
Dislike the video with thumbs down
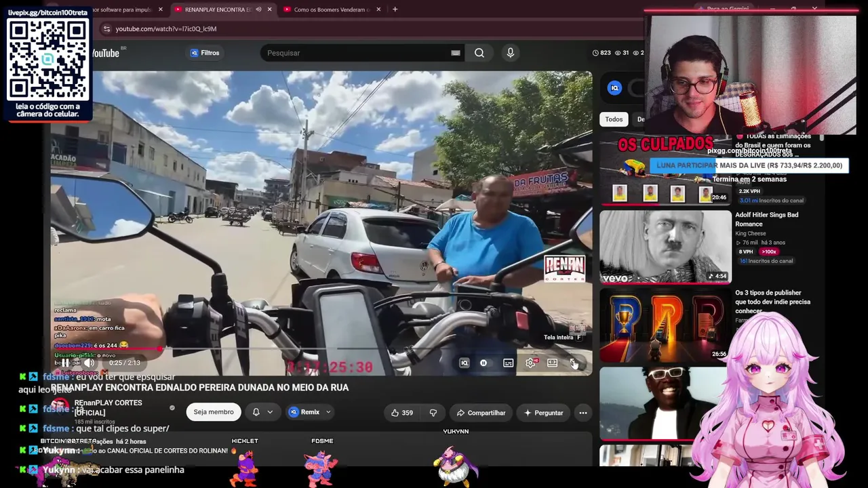coord(433,413)
